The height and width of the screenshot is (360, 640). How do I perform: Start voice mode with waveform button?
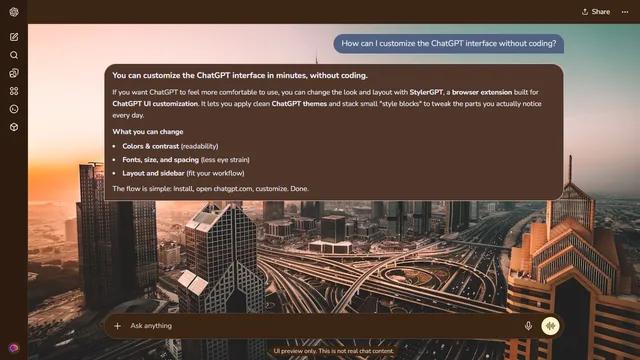pyautogui.click(x=550, y=326)
